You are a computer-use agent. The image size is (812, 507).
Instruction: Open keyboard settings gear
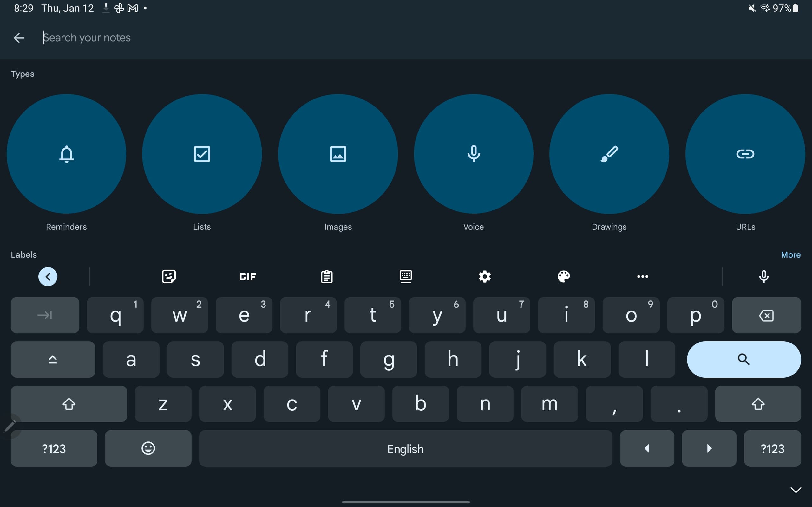pyautogui.click(x=485, y=277)
